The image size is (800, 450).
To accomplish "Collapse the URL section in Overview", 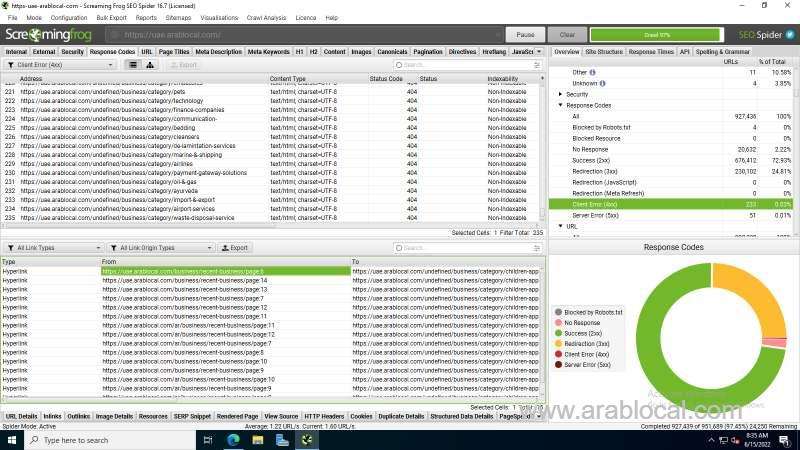I will pos(560,226).
